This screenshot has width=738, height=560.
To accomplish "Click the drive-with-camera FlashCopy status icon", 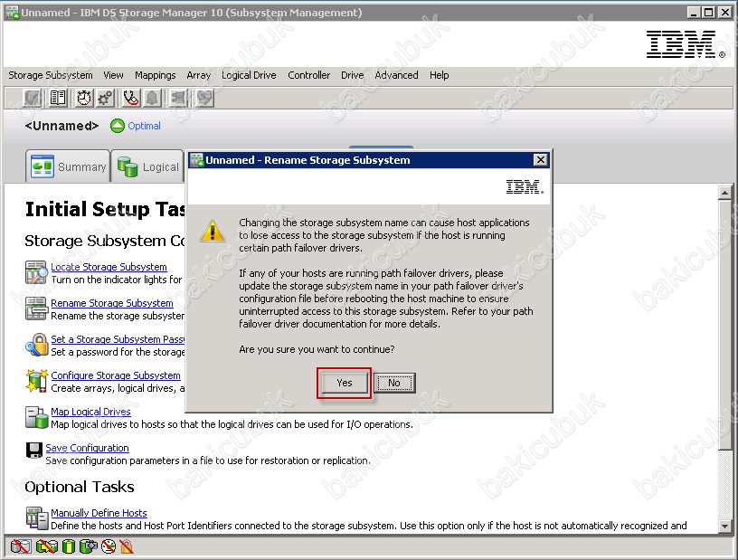I will coord(89,546).
